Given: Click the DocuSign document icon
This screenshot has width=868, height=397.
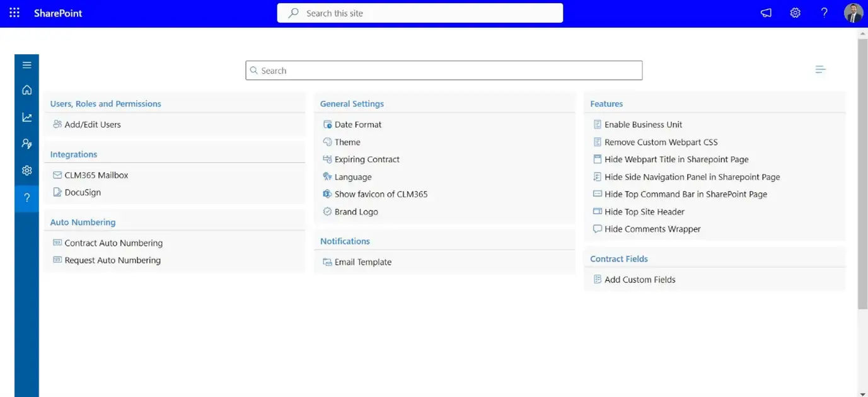Looking at the screenshot, I should point(57,192).
